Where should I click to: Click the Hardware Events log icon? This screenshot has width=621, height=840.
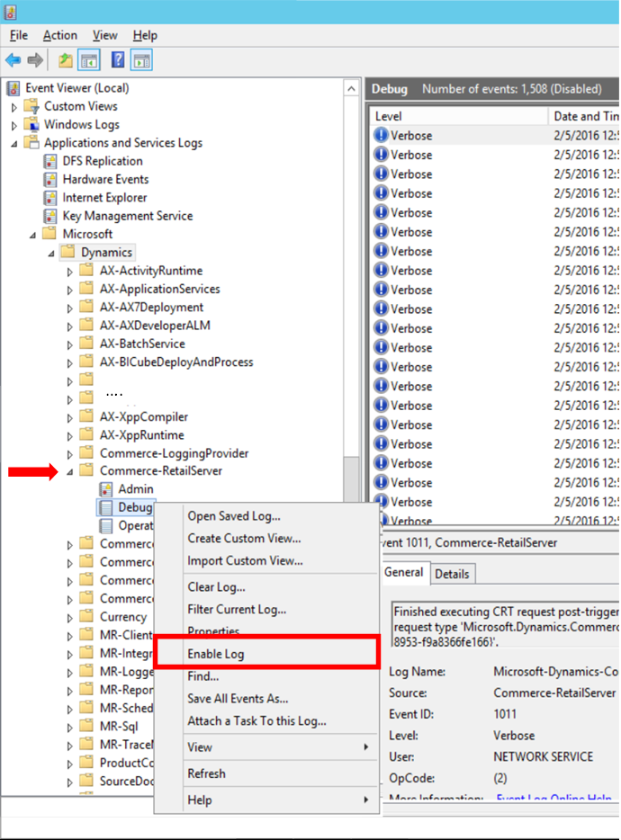tap(50, 180)
